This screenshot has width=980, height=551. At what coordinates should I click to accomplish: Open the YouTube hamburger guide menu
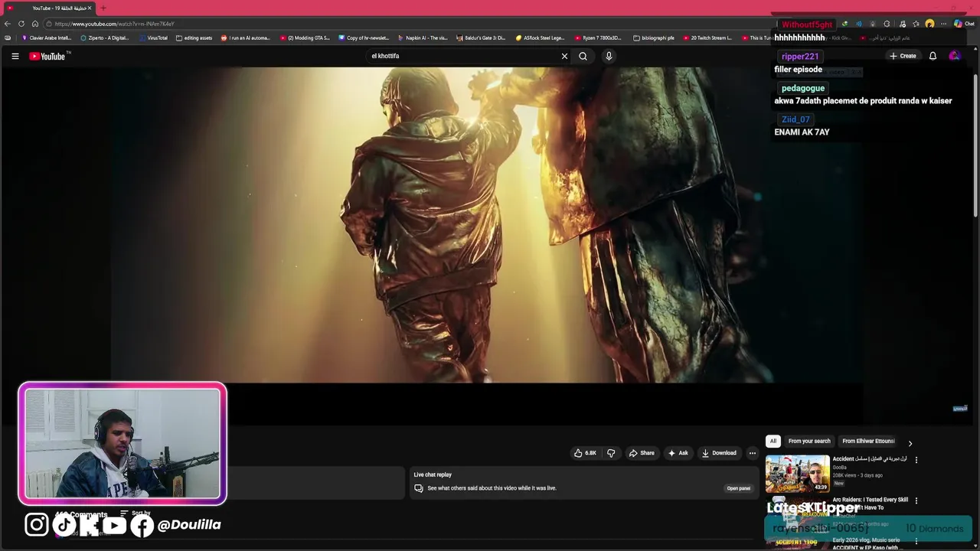pyautogui.click(x=15, y=56)
